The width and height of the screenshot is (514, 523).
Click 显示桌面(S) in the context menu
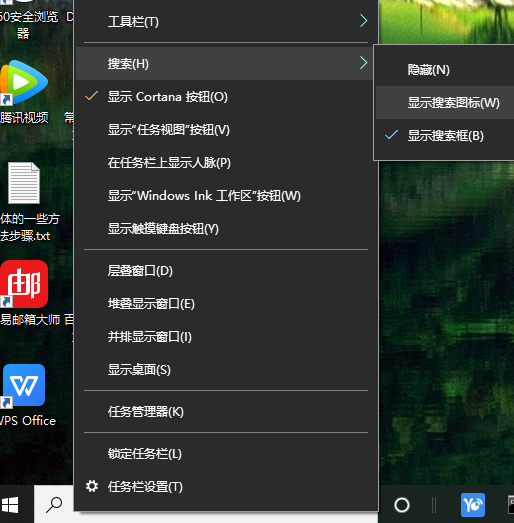[226, 370]
